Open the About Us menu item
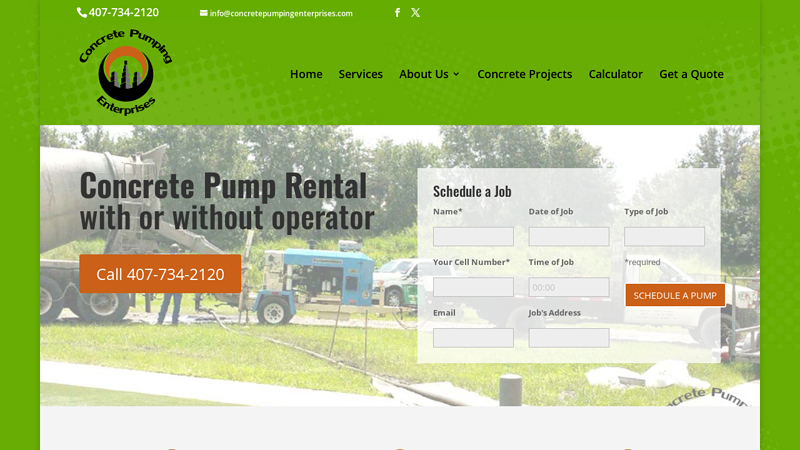The width and height of the screenshot is (800, 450). [423, 74]
